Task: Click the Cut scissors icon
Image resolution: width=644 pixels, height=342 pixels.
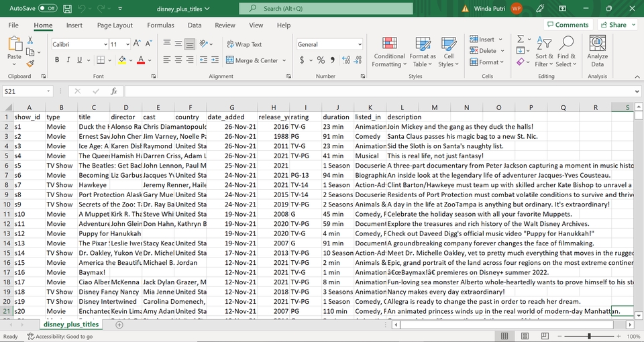Action: click(x=30, y=42)
